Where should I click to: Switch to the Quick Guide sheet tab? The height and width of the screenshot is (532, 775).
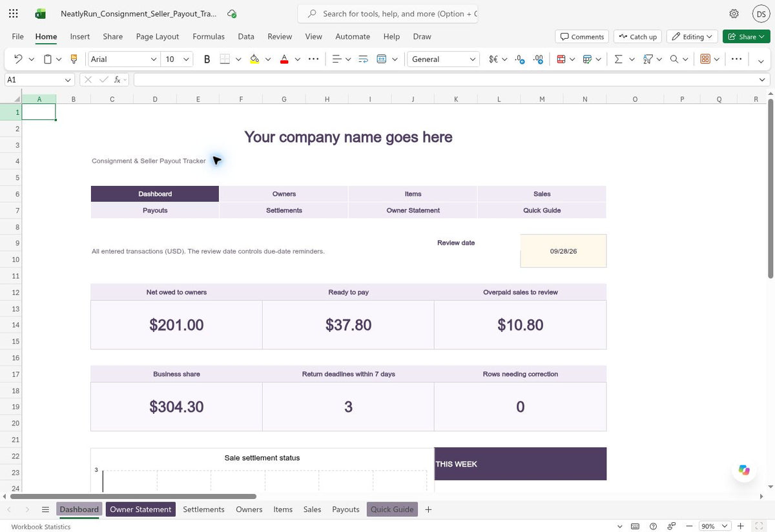(392, 509)
